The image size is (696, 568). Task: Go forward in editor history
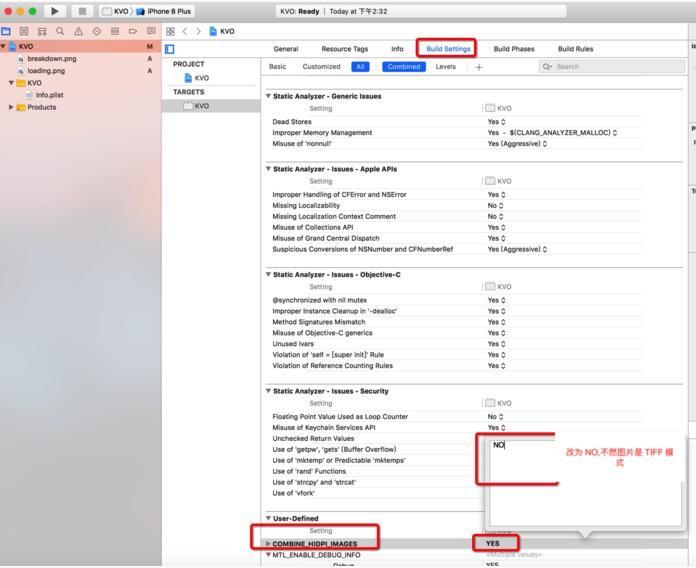tap(198, 32)
